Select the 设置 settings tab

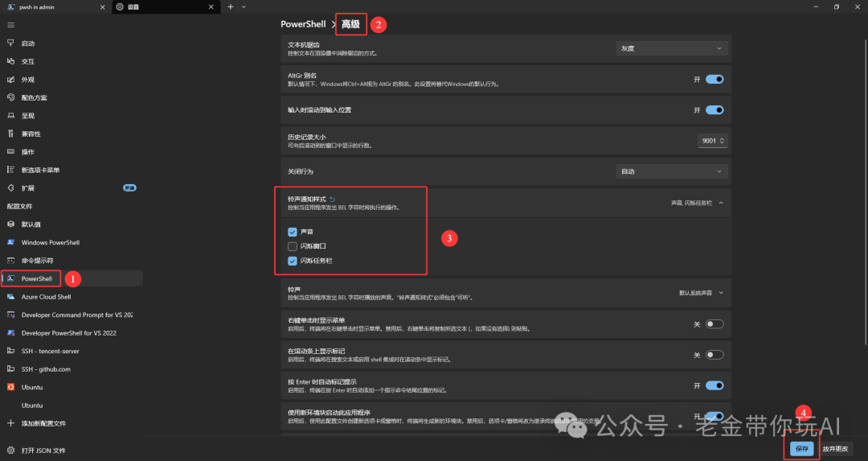pos(166,6)
